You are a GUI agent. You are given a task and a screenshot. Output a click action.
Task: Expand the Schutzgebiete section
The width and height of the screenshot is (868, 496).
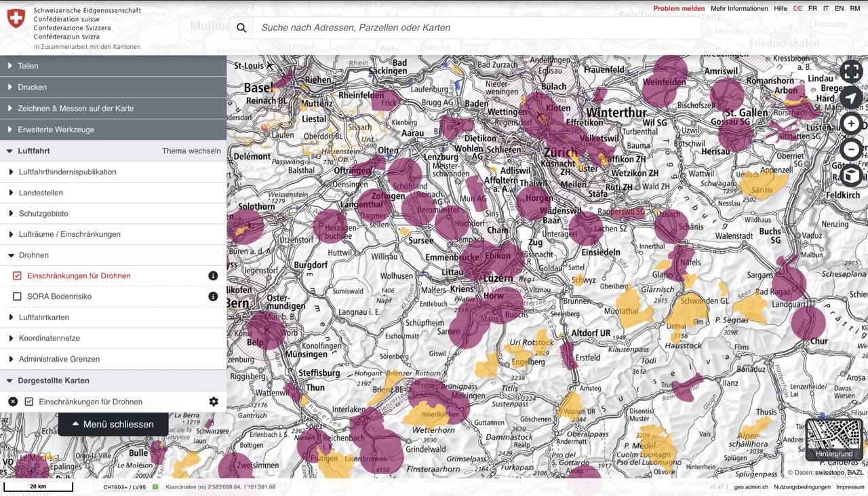point(43,213)
